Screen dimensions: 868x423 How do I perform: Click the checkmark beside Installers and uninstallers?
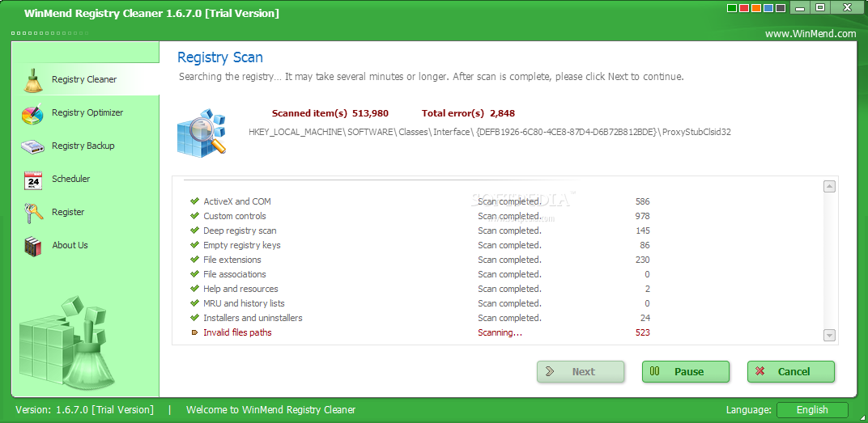(x=194, y=317)
